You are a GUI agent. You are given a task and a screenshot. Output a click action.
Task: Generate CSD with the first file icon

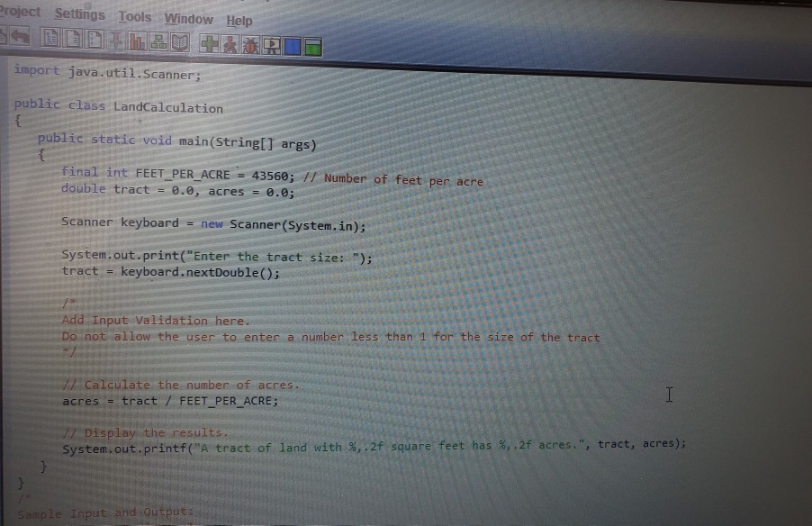[50, 44]
